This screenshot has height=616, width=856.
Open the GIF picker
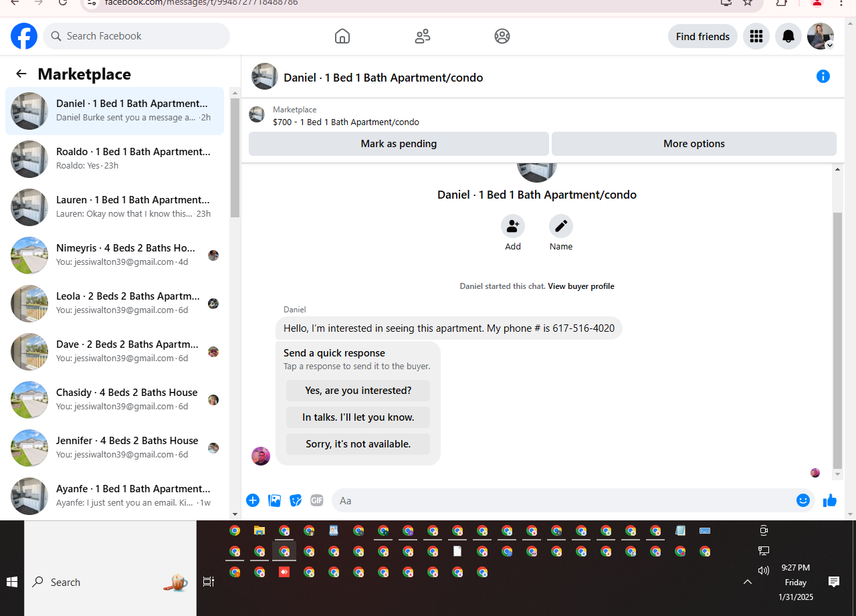click(317, 500)
